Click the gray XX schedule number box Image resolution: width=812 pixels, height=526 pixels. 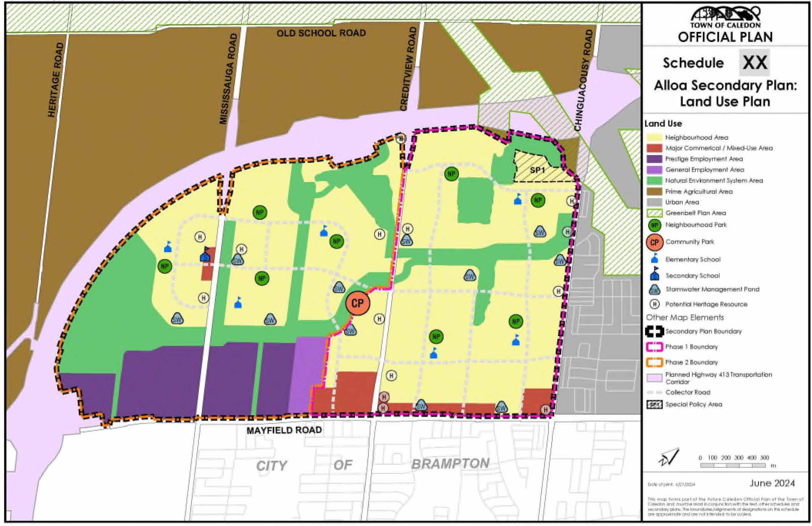(x=754, y=62)
